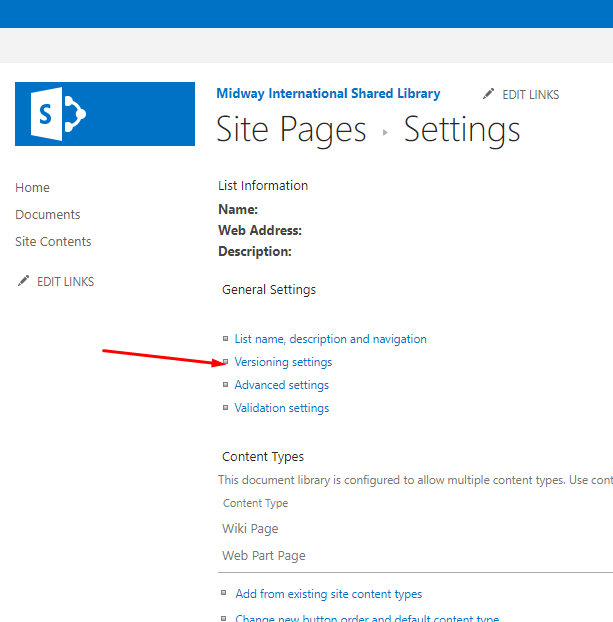Open Validation settings

pos(281,408)
